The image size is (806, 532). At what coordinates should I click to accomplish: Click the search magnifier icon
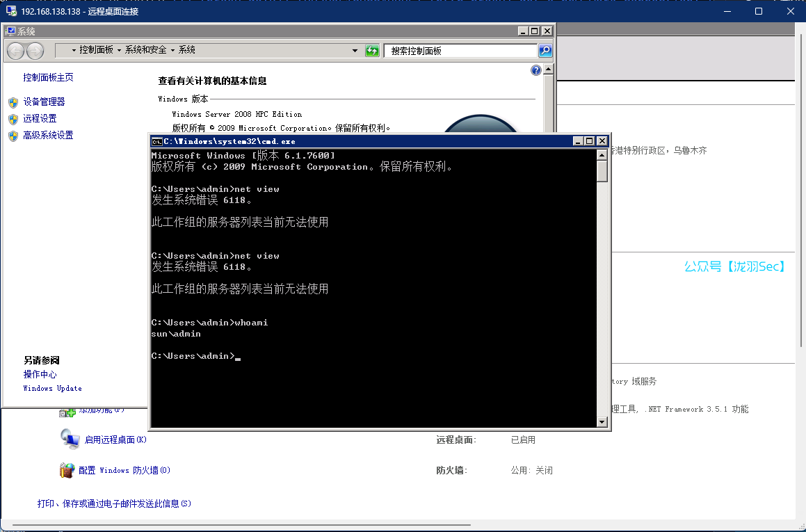545,50
